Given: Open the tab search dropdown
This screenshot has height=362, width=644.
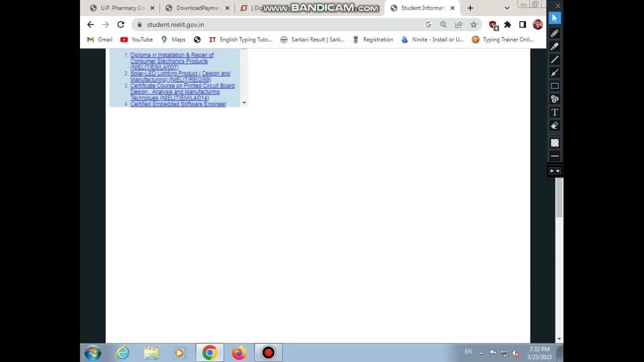Looking at the screenshot, I should click(x=507, y=8).
